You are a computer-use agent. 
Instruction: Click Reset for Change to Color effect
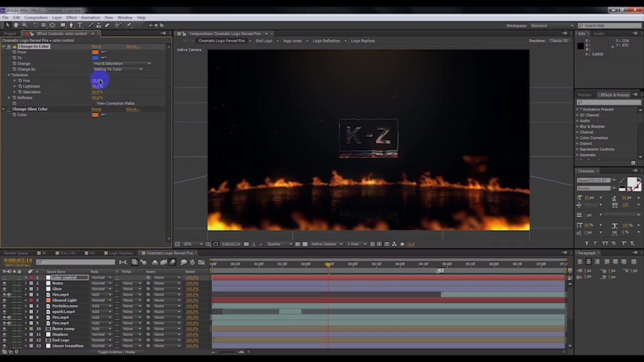(96, 46)
